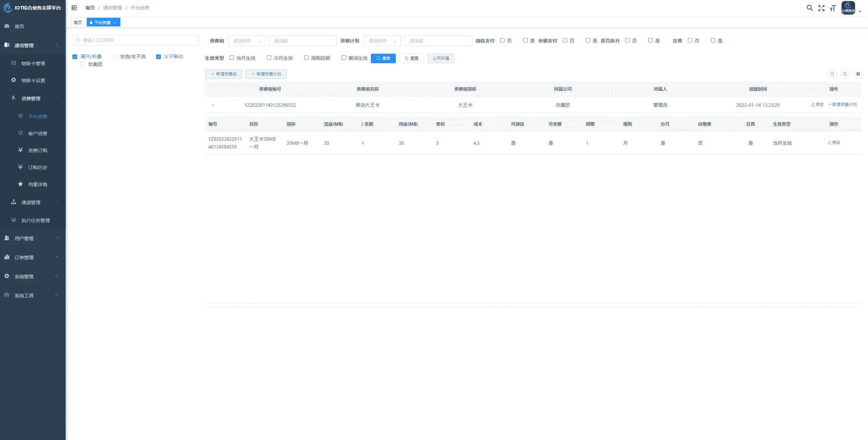The height and width of the screenshot is (440, 868).
Task: Enable the 当月生效 checkbox
Action: pos(232,58)
